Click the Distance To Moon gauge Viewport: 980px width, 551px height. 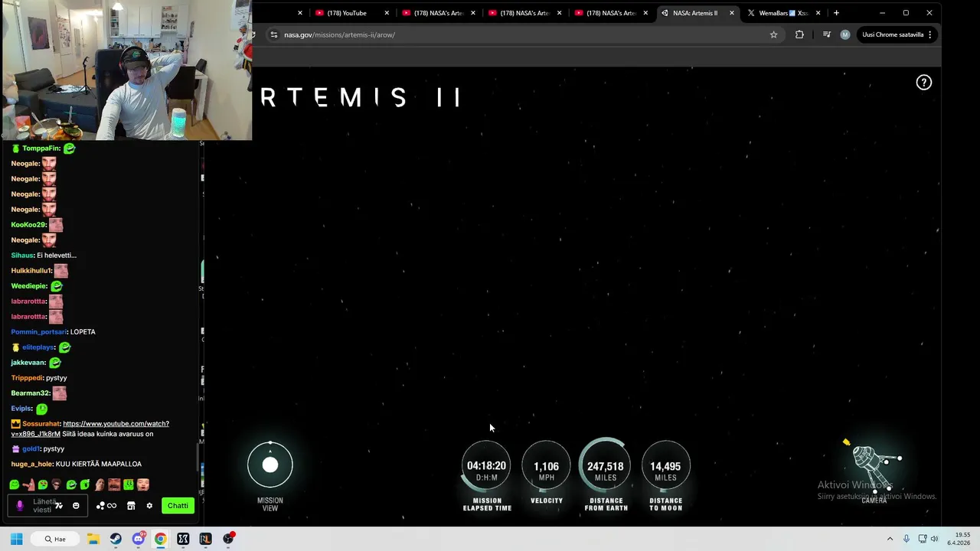(665, 466)
